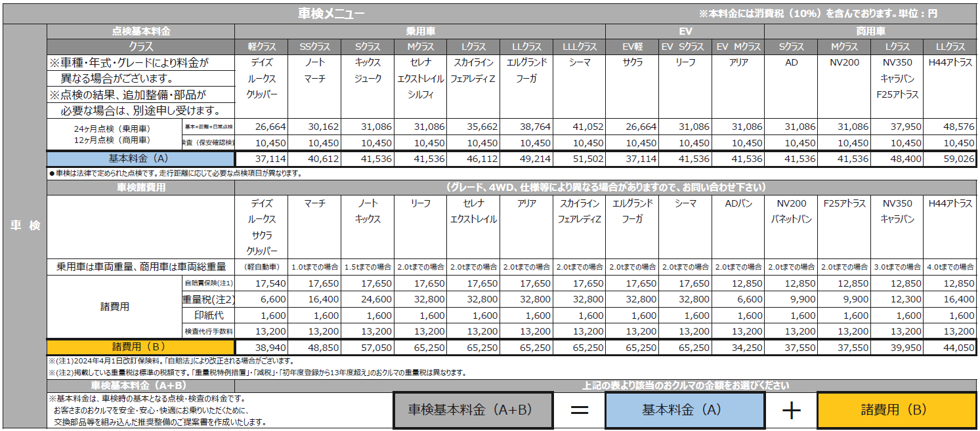This screenshot has height=431, width=980.
Task: Click the '30,162' inspection price
Action: (x=324, y=127)
